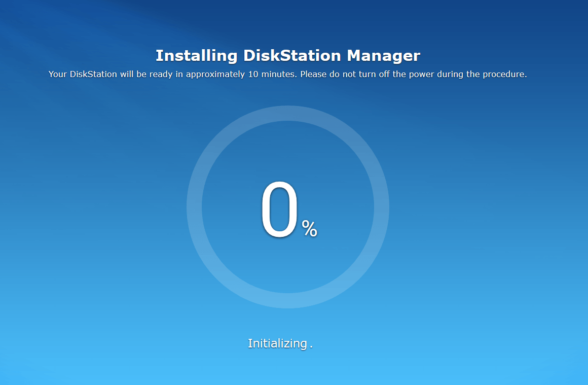Click the bottom edge of the progress ring

click(288, 301)
